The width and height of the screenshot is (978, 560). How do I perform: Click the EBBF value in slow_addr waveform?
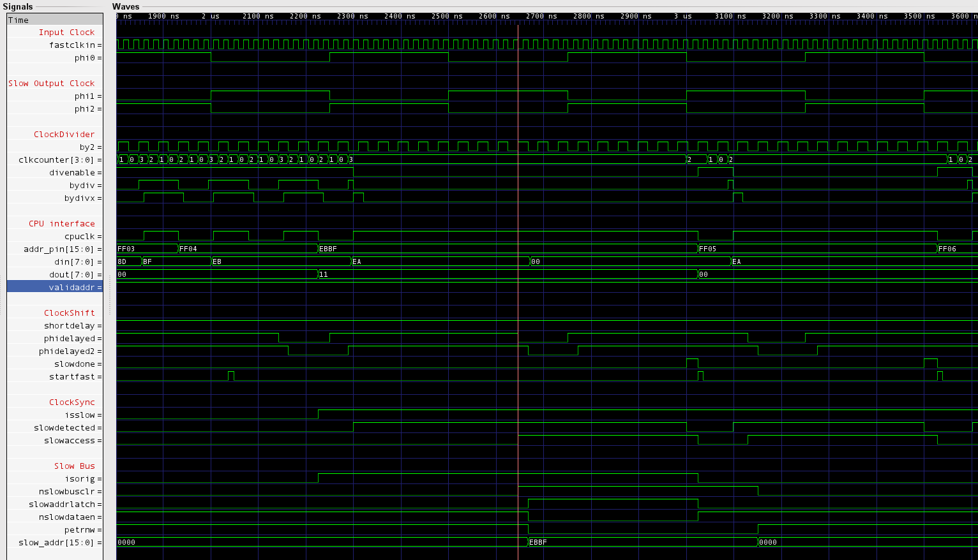click(x=538, y=542)
